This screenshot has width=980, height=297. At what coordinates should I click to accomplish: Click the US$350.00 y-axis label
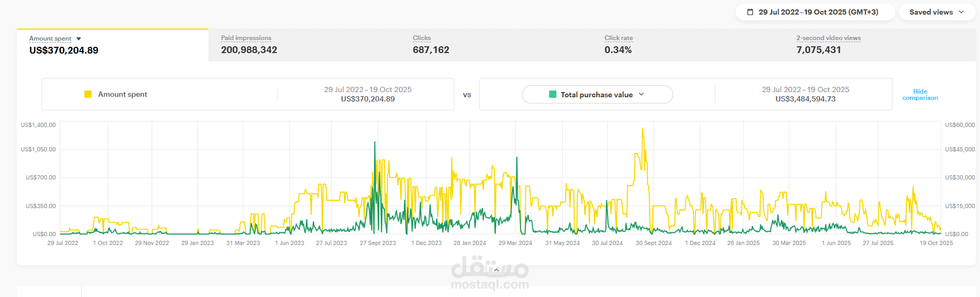coord(41,206)
